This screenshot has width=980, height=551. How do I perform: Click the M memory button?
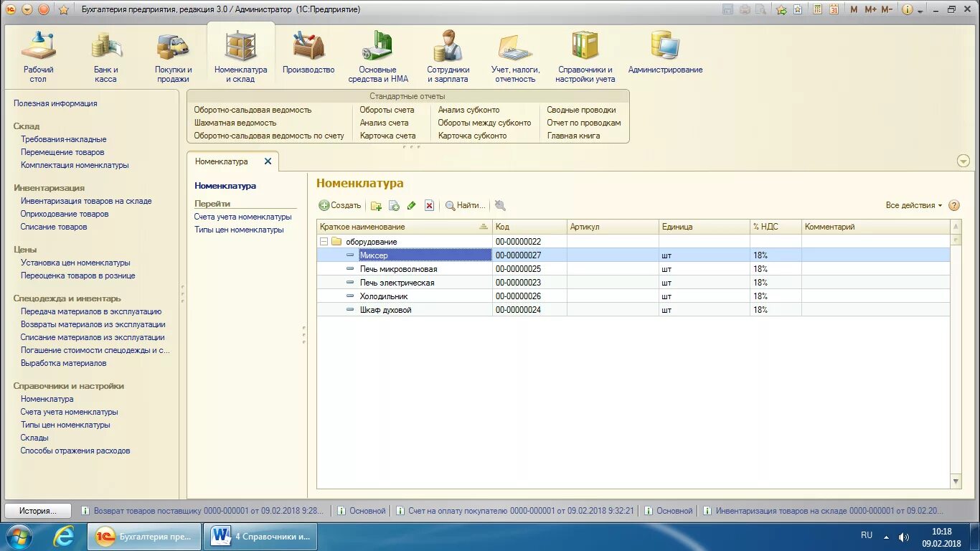854,9
